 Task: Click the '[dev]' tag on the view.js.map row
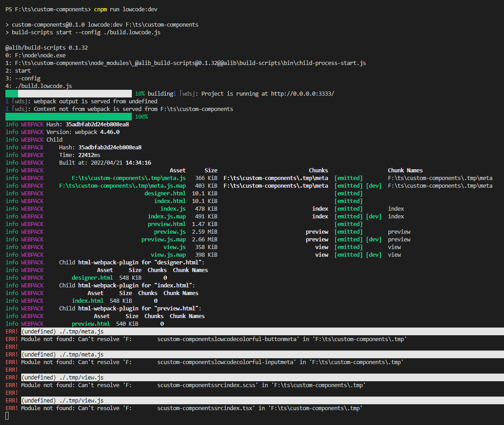(x=373, y=255)
